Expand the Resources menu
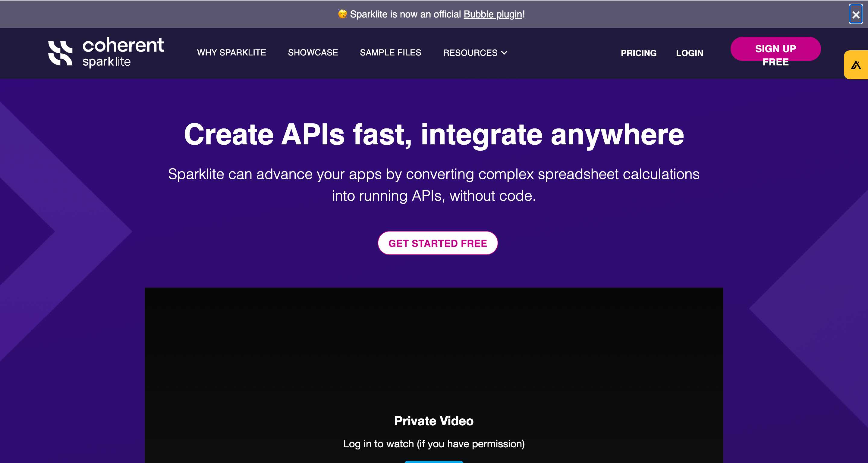The height and width of the screenshot is (463, 868). pos(470,53)
